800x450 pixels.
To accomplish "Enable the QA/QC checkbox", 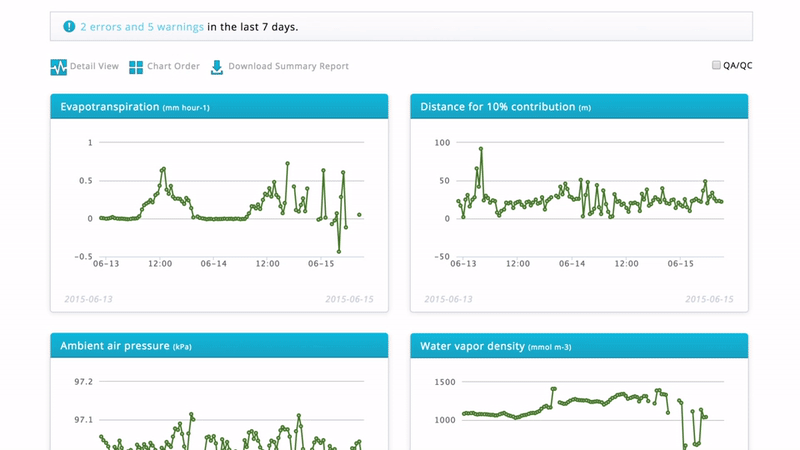I will point(716,65).
